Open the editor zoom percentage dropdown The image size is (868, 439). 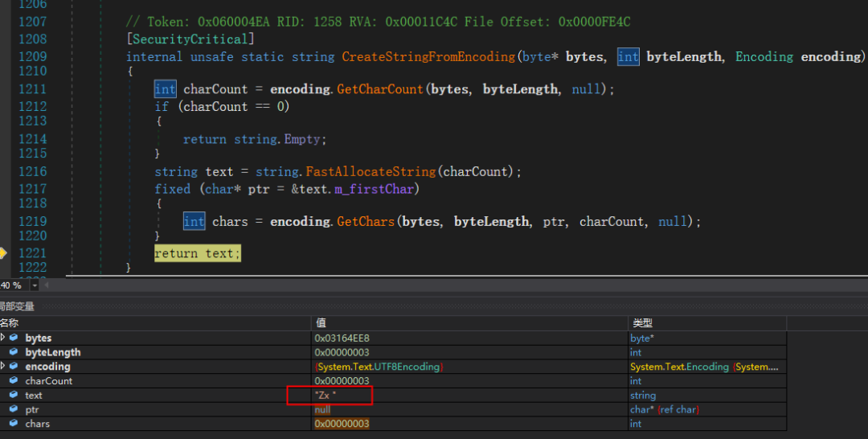click(x=35, y=285)
